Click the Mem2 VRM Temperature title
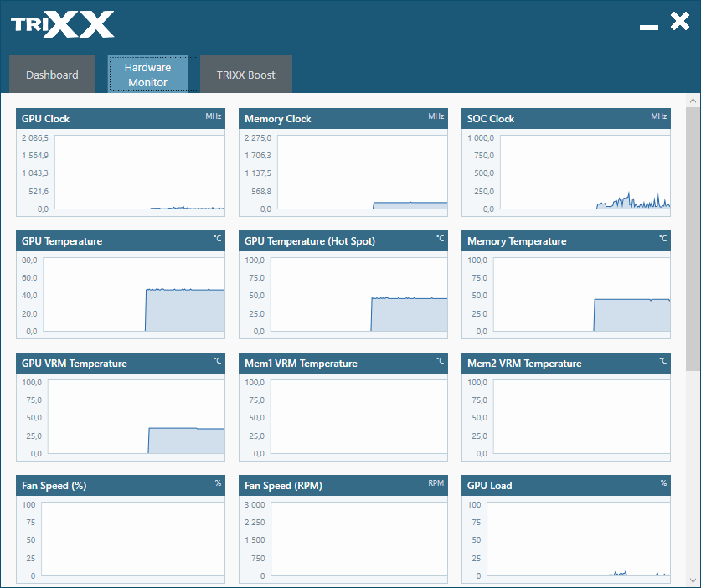 tap(524, 363)
